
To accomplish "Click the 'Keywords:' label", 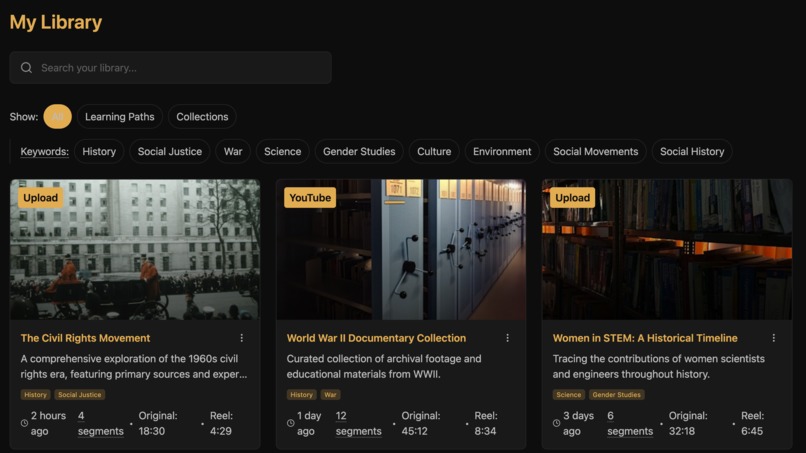I will [x=44, y=152].
